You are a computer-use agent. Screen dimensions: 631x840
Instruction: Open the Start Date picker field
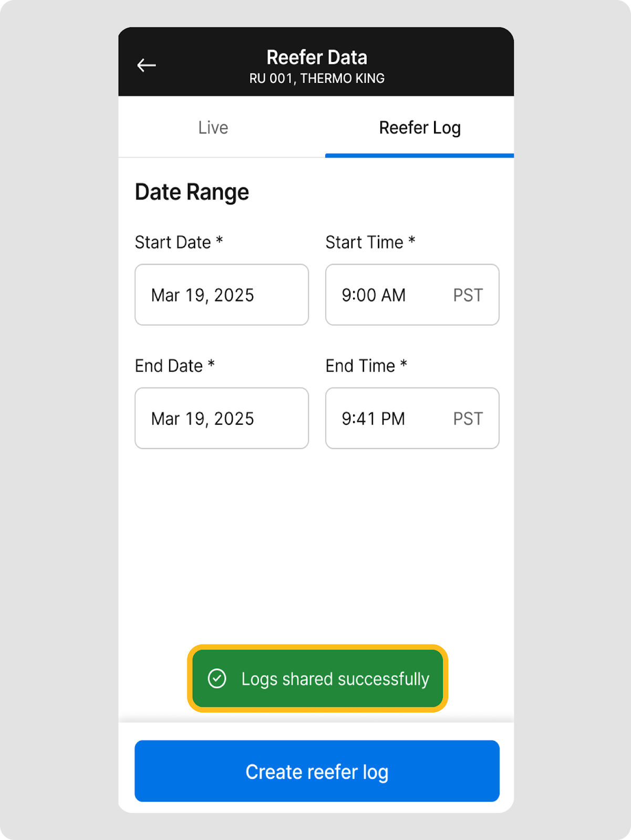coord(222,295)
